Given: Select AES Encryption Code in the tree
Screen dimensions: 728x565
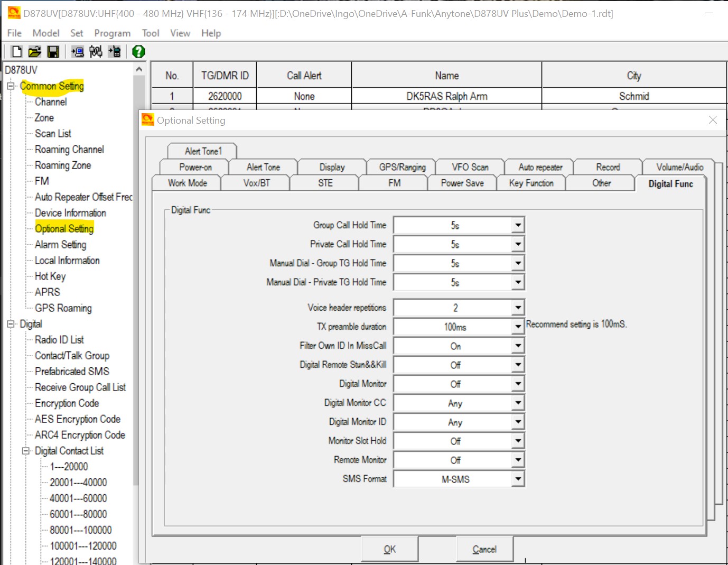Looking at the screenshot, I should click(78, 419).
